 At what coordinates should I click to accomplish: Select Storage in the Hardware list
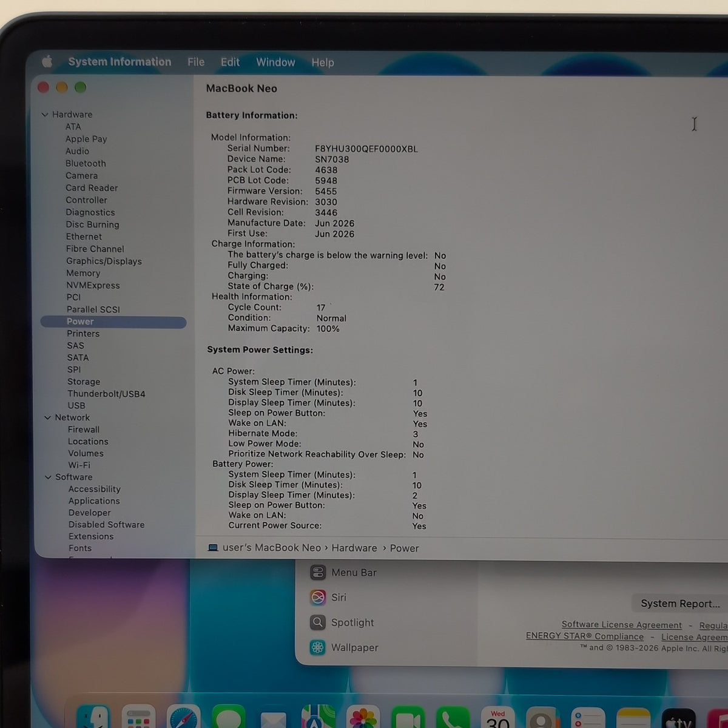pos(84,382)
